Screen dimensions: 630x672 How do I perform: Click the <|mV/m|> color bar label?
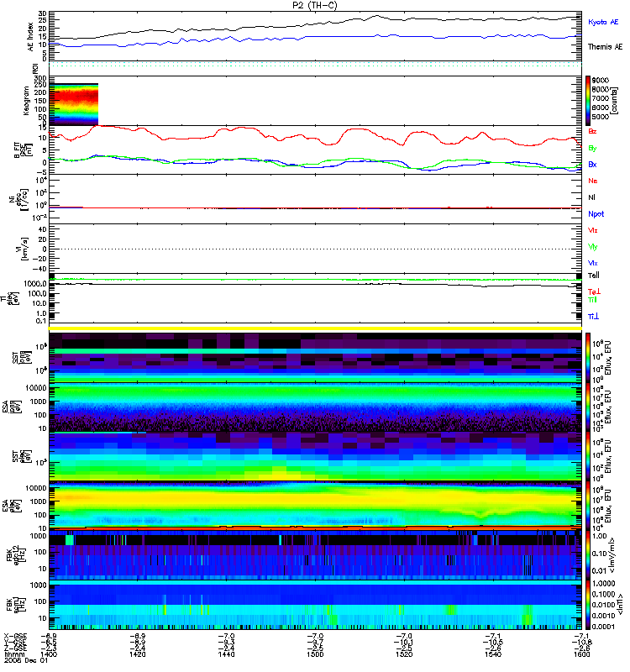613,556
